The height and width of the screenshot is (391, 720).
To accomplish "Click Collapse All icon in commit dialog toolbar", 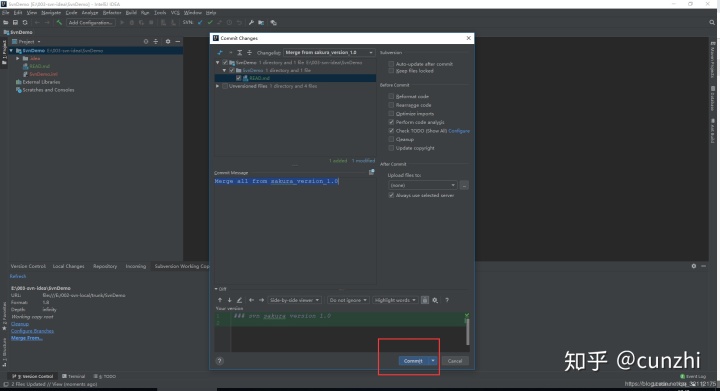I will click(x=249, y=53).
